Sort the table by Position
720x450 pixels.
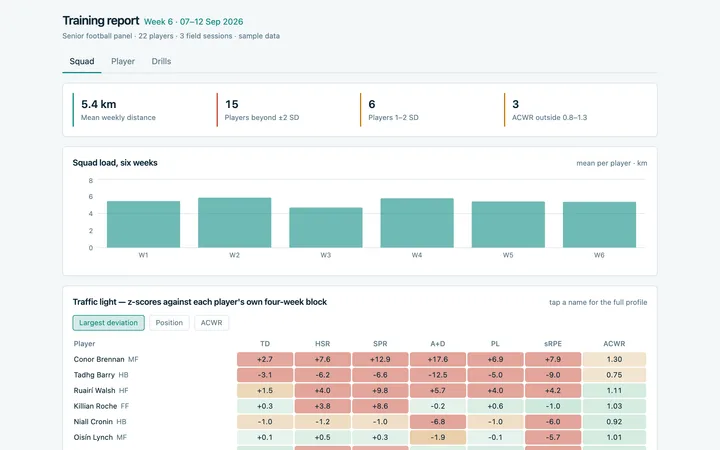click(169, 323)
